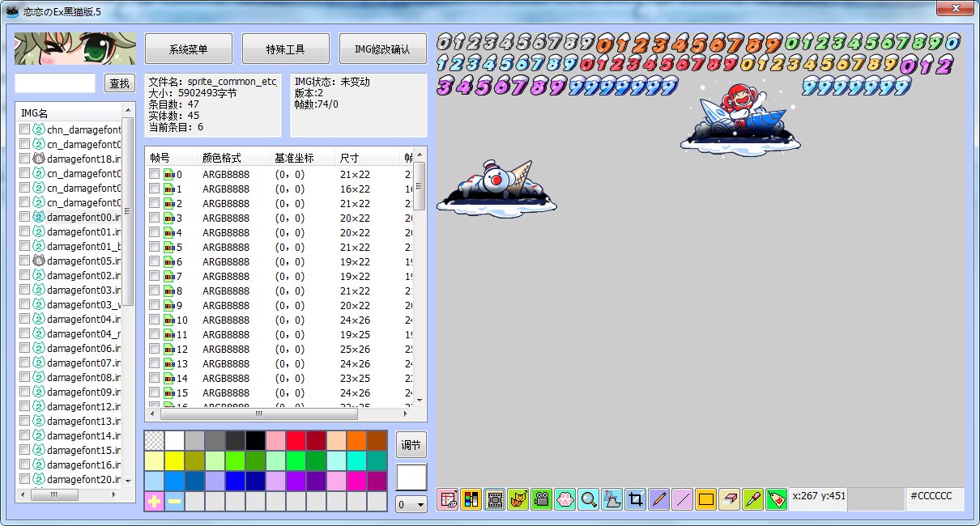Check the box for damagefont20
The width and height of the screenshot is (980, 526).
point(25,479)
